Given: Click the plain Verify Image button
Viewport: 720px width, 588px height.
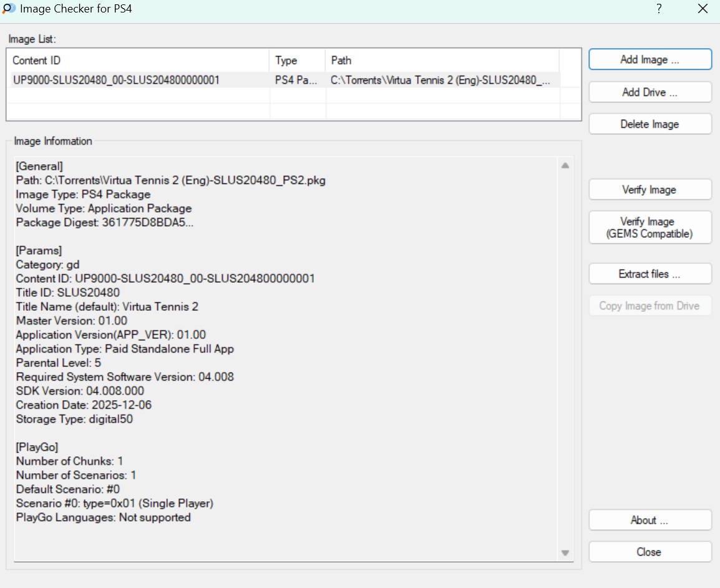Looking at the screenshot, I should [649, 190].
